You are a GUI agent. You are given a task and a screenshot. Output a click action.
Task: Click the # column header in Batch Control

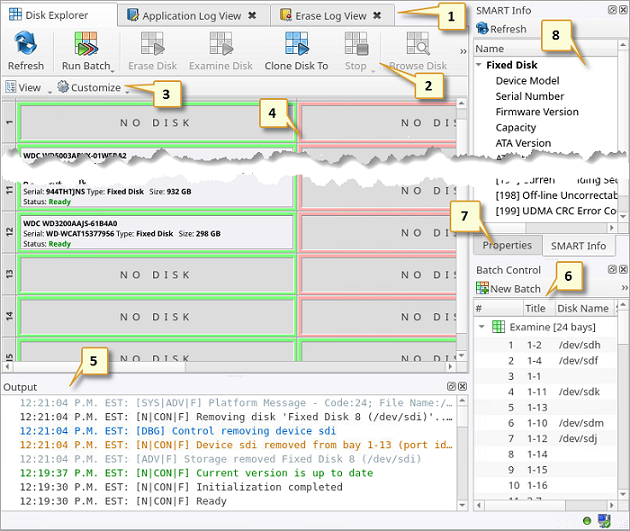498,308
